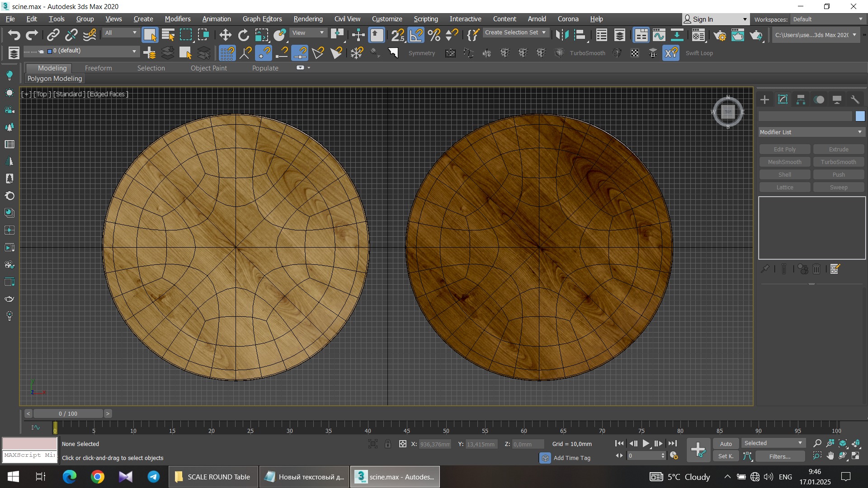Toggle 2.5D Snaps button
The image size is (868, 488).
point(398,35)
